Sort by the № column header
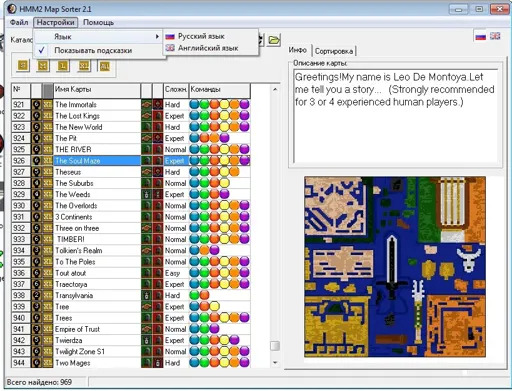 pos(21,90)
